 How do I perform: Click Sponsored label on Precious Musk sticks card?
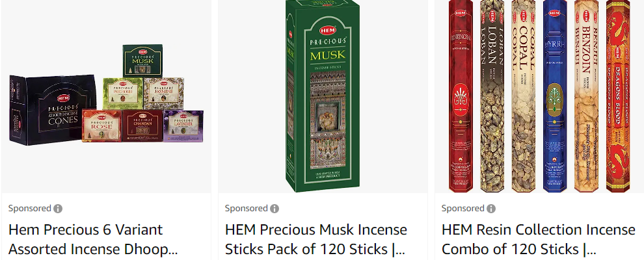tap(246, 209)
